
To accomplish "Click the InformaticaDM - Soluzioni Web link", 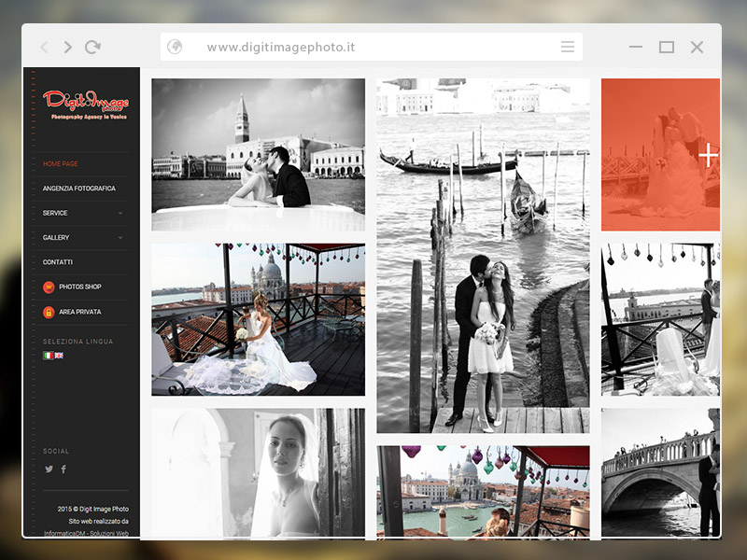I will pyautogui.click(x=86, y=533).
